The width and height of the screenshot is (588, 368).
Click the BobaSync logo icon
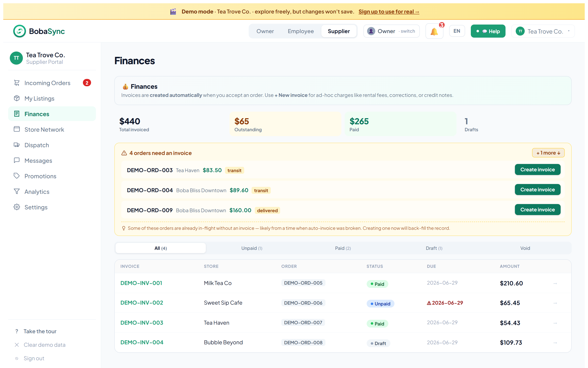[19, 31]
